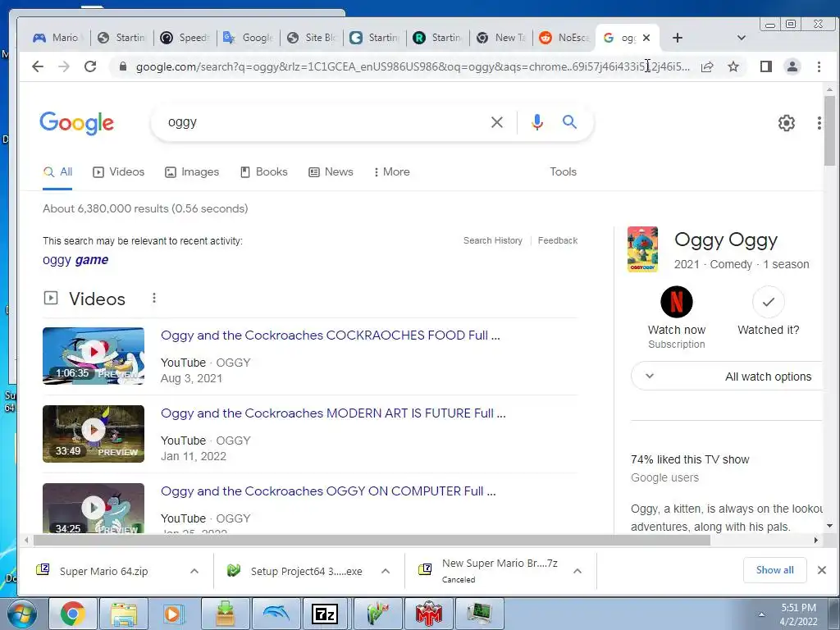840x630 pixels.
Task: Open Google logo homepage
Action: [76, 123]
